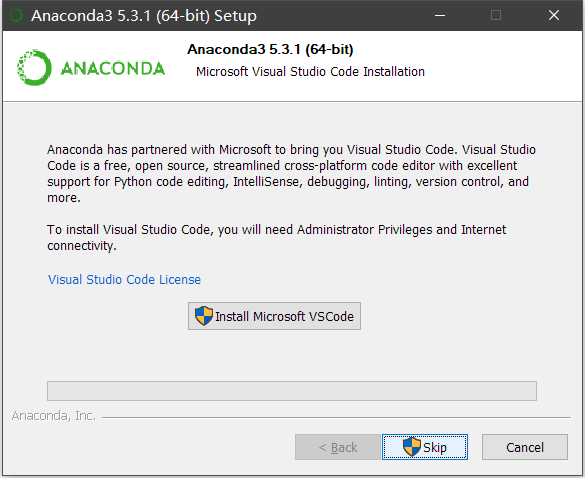Click the shield icon on Install button
This screenshot has height=478, width=585.
204,316
